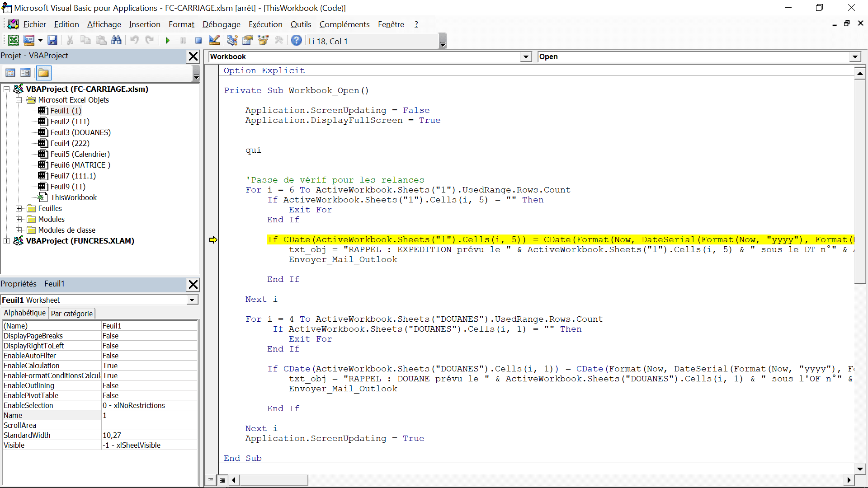The width and height of the screenshot is (868, 488).
Task: Open Find with the binoculars icon
Action: [x=116, y=41]
